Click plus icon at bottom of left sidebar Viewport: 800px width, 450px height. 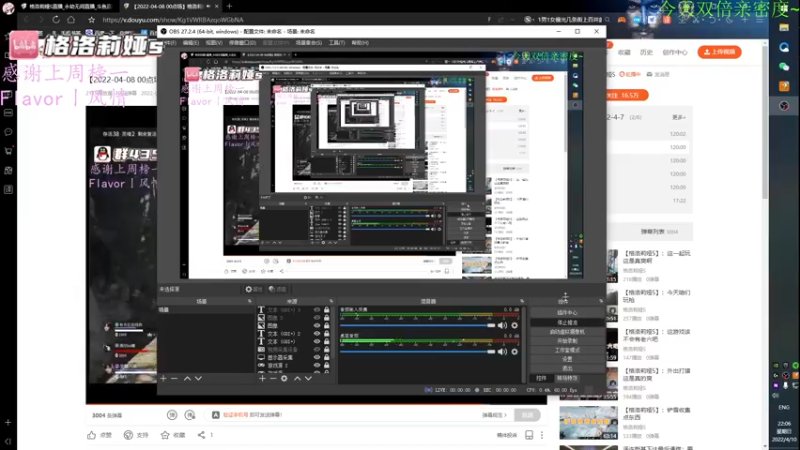[8, 422]
